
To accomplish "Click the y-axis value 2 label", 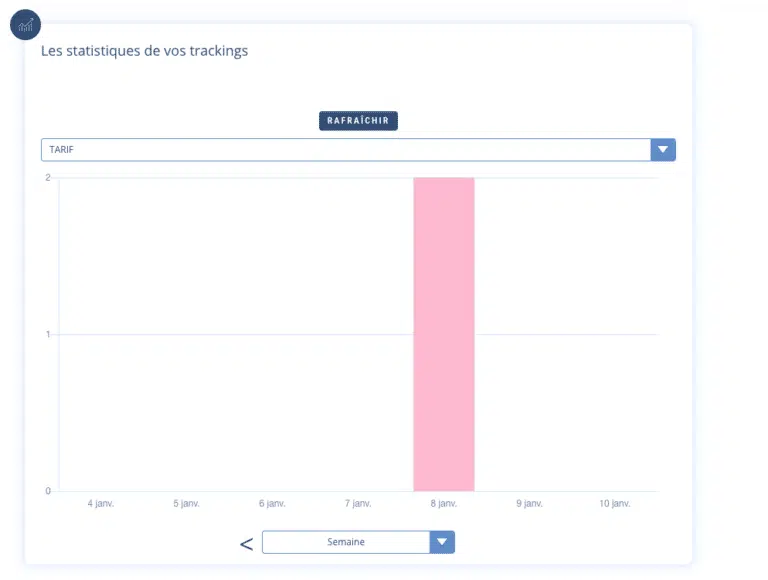I will [x=48, y=178].
